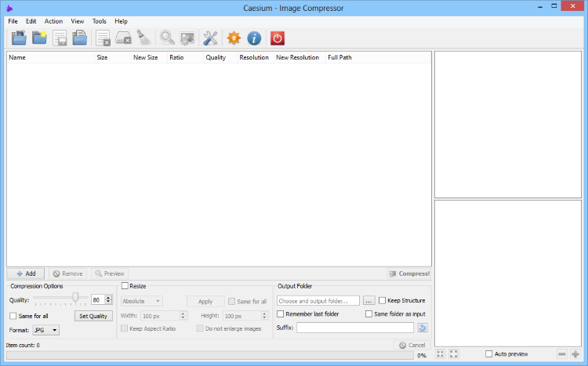Open the View menu
The image size is (588, 366).
click(78, 21)
